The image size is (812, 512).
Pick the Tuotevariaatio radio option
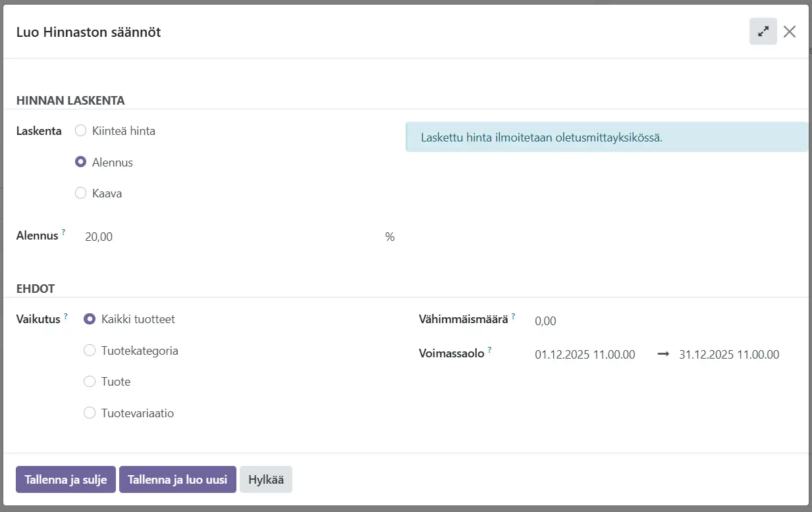90,413
